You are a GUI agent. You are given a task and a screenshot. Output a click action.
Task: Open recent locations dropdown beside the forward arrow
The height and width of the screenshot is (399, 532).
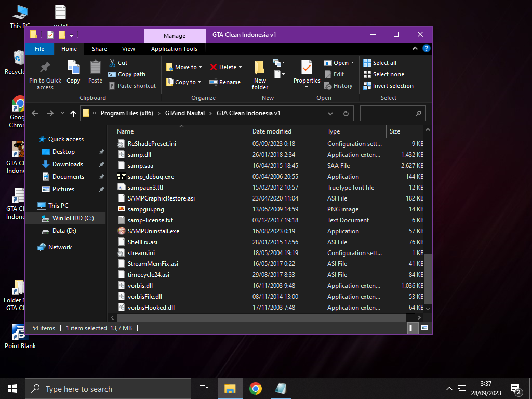pyautogui.click(x=62, y=113)
